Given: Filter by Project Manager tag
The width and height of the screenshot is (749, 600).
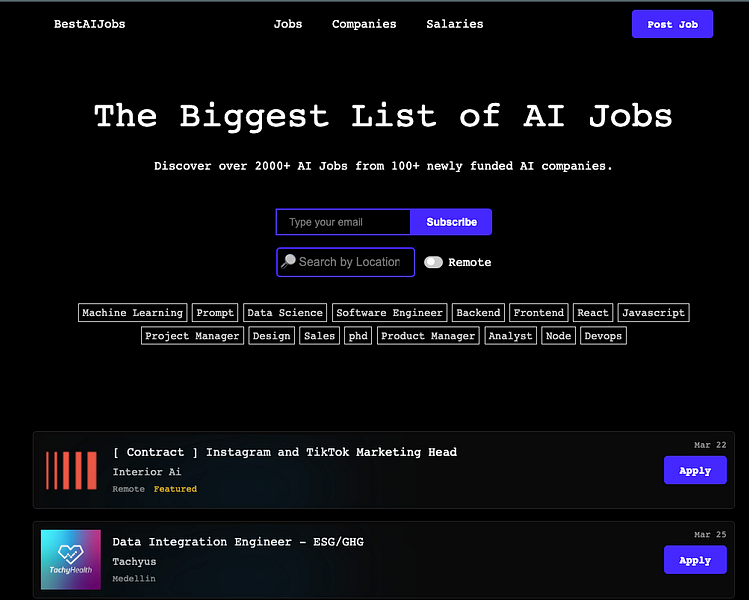Looking at the screenshot, I should (192, 335).
